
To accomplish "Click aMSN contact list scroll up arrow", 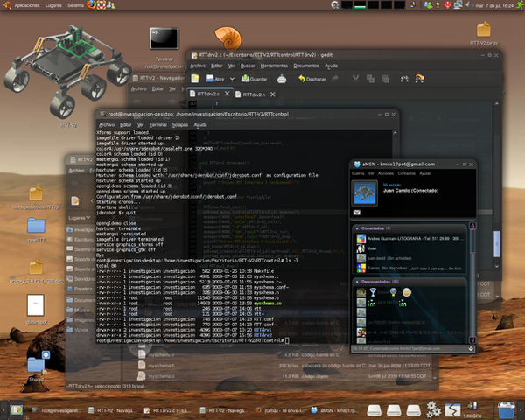I will (x=472, y=226).
